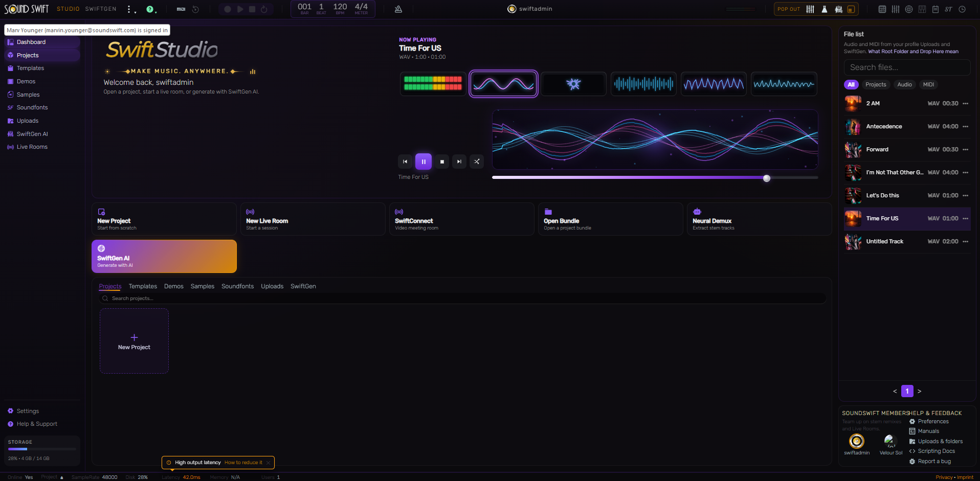Viewport: 980px width, 481px height.
Task: Open more options for Untitled Track
Action: pyautogui.click(x=965, y=242)
